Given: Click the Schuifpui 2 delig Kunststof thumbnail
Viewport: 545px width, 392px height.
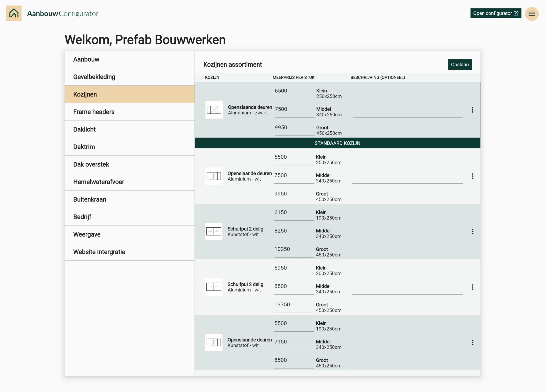Looking at the screenshot, I should (x=214, y=231).
